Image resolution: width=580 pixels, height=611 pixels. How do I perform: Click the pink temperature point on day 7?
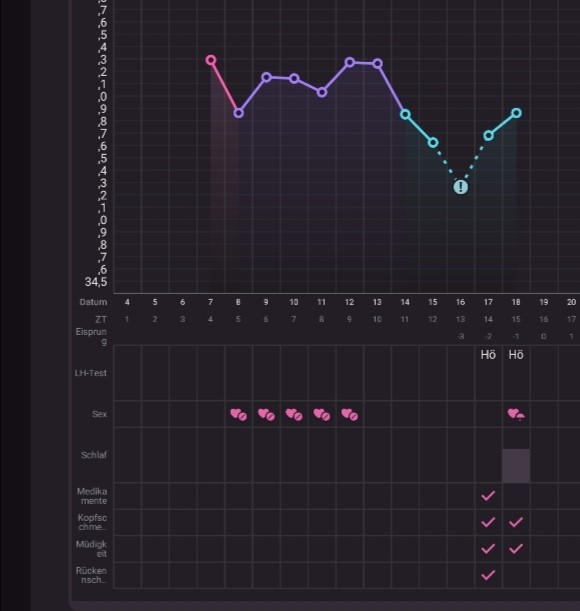(211, 60)
